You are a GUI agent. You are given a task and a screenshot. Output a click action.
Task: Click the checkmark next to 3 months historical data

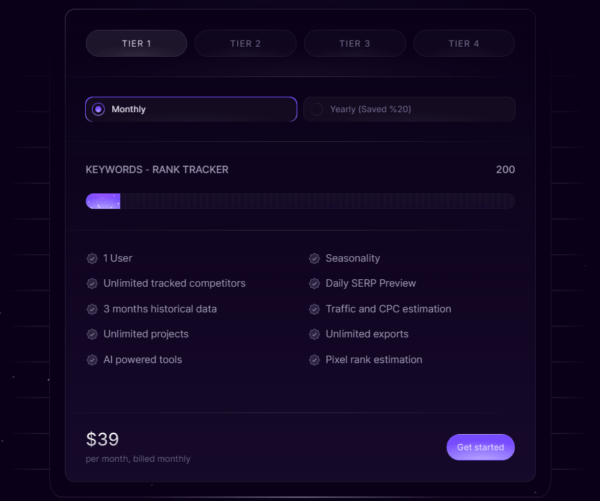click(92, 309)
